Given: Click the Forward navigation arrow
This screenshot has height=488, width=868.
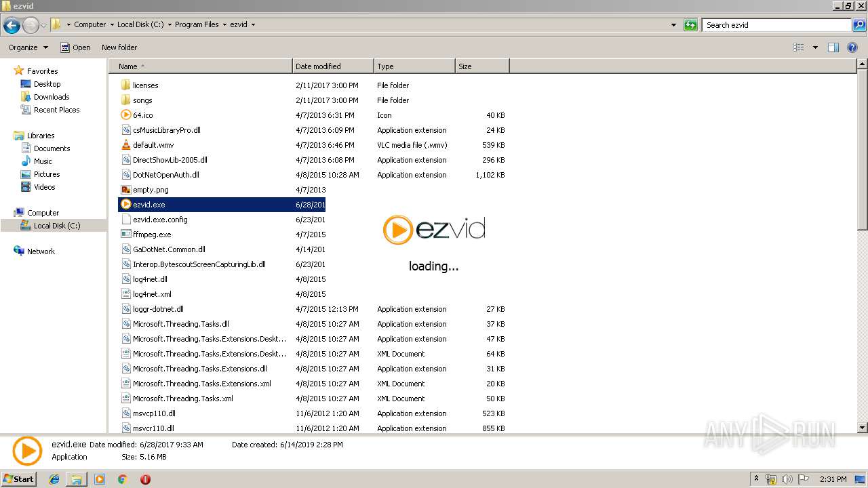Looking at the screenshot, I should coord(31,26).
